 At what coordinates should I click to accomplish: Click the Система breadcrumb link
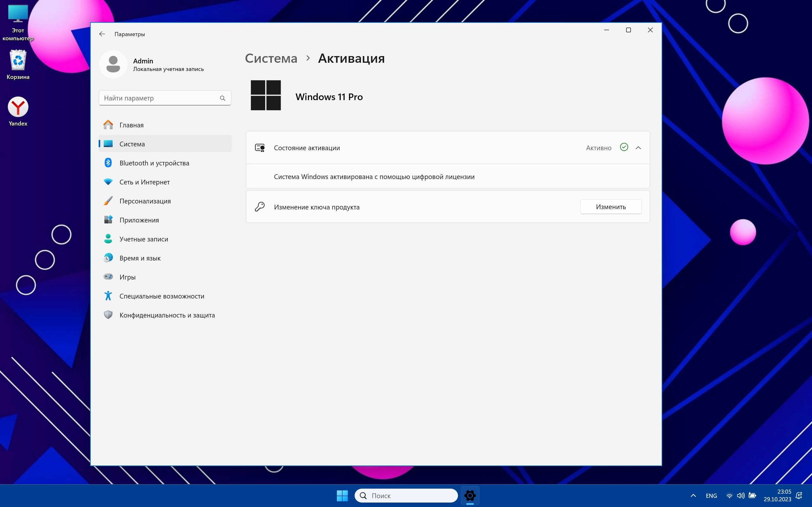coord(271,58)
